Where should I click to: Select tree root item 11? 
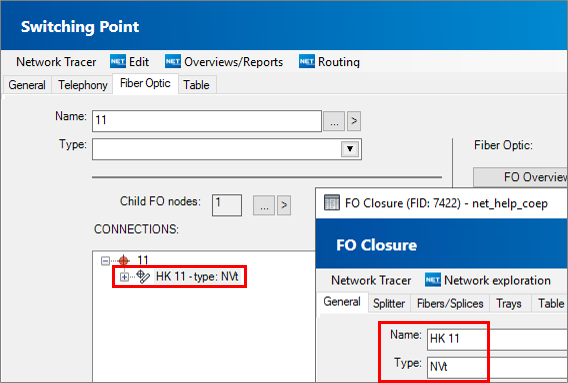(x=143, y=260)
